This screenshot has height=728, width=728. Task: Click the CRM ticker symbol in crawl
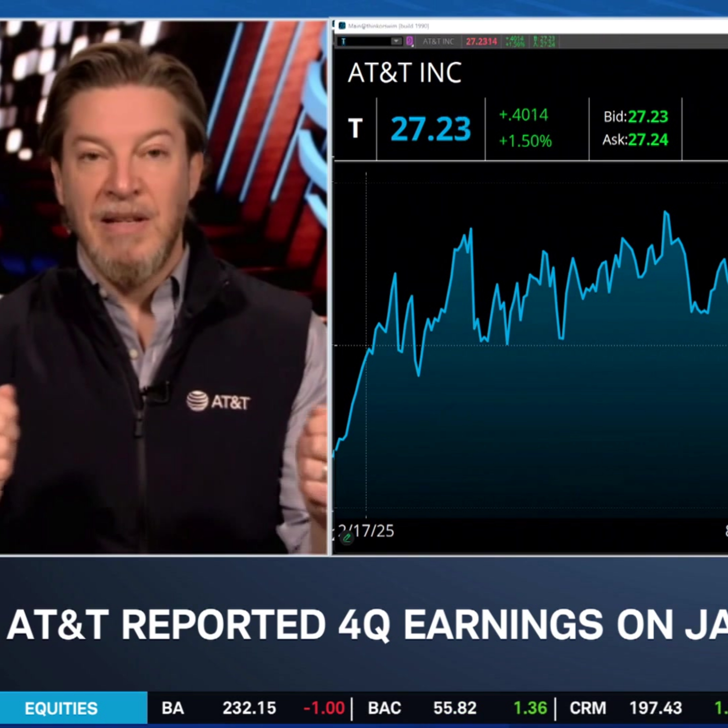pos(587,708)
